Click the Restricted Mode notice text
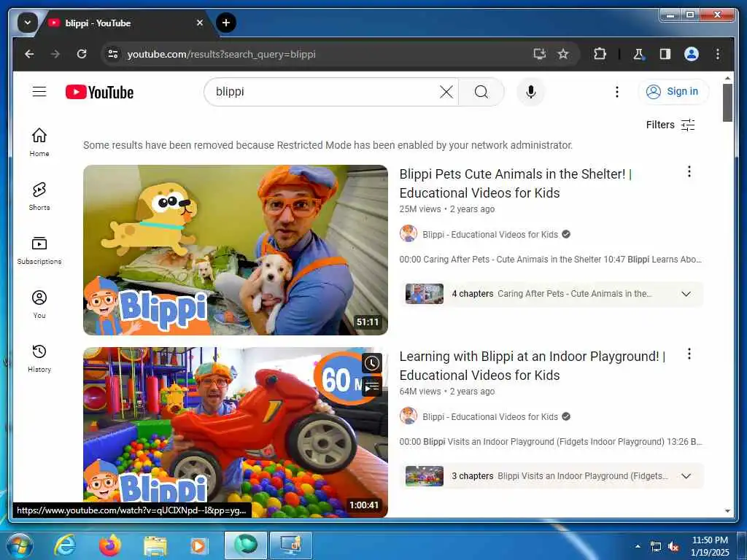 coord(328,145)
